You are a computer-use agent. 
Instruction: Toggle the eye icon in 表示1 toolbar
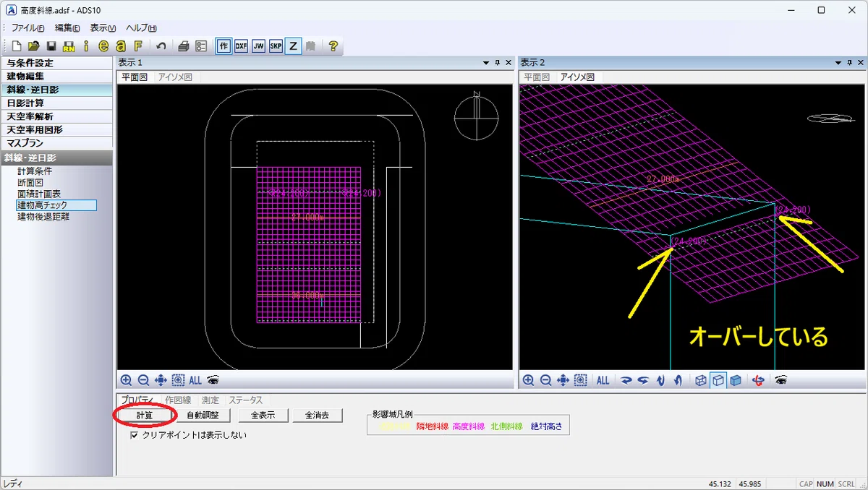click(x=213, y=380)
